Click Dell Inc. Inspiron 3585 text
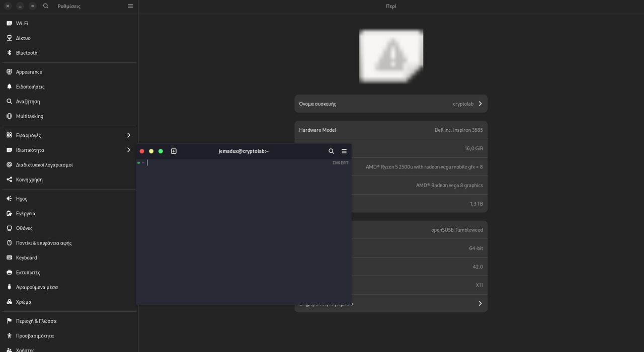644x352 pixels. point(459,130)
